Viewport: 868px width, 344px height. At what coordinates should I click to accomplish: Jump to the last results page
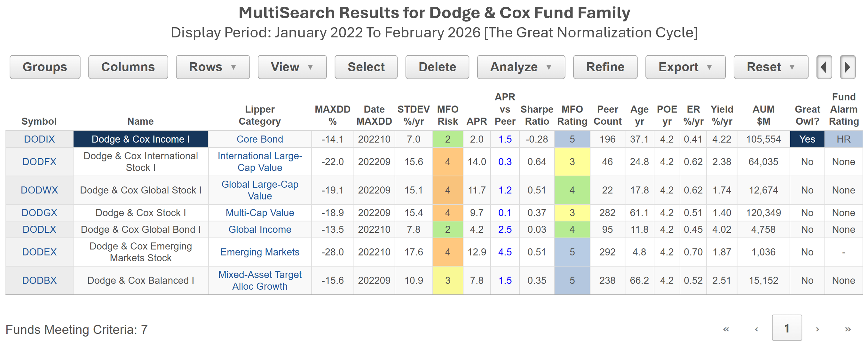(848, 329)
